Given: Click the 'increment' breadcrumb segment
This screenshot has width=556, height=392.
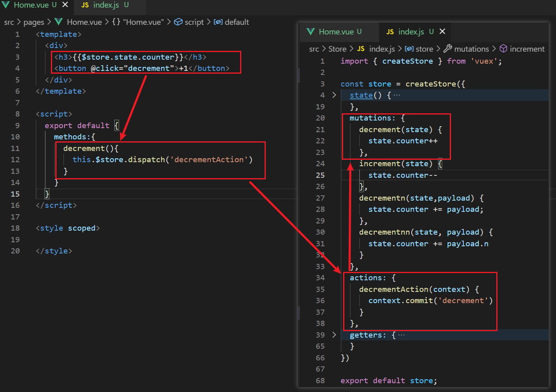Looking at the screenshot, I should coord(527,49).
